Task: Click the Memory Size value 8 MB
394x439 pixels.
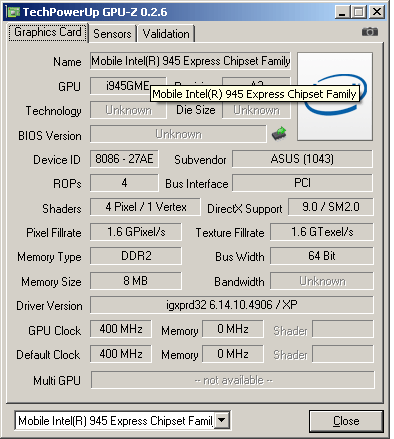Action: (136, 281)
